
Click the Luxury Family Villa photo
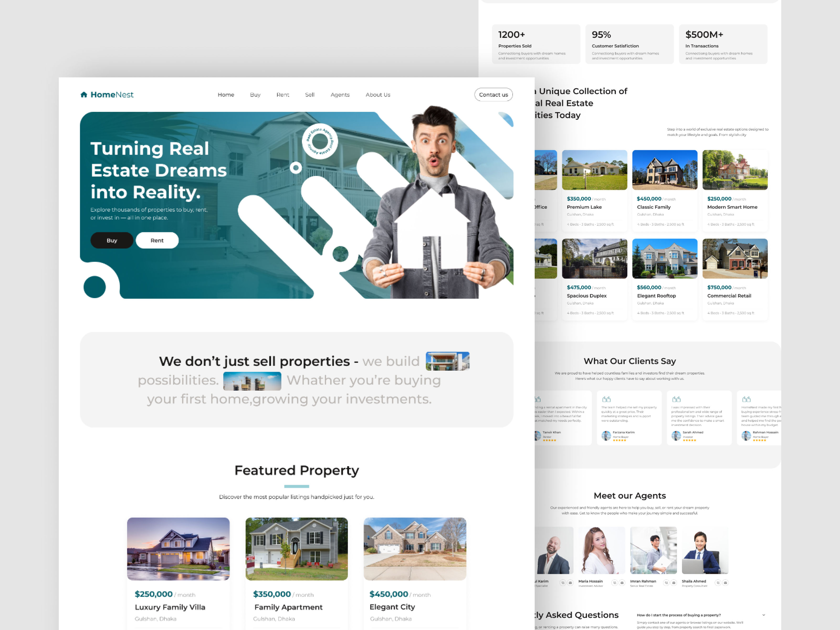[x=178, y=549]
